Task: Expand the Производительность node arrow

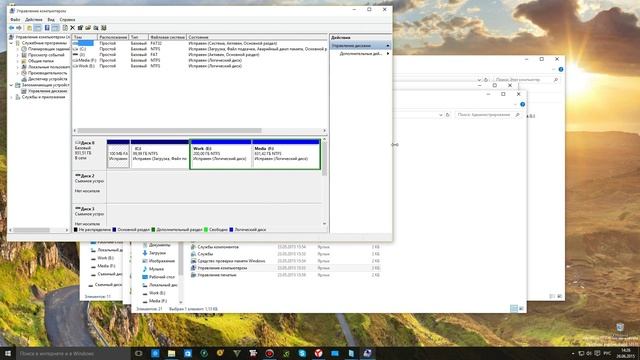Action: pos(18,73)
